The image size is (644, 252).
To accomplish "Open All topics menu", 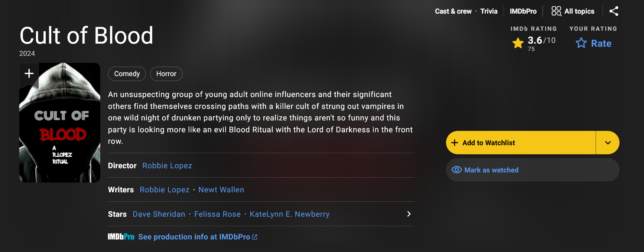I will pos(573,11).
